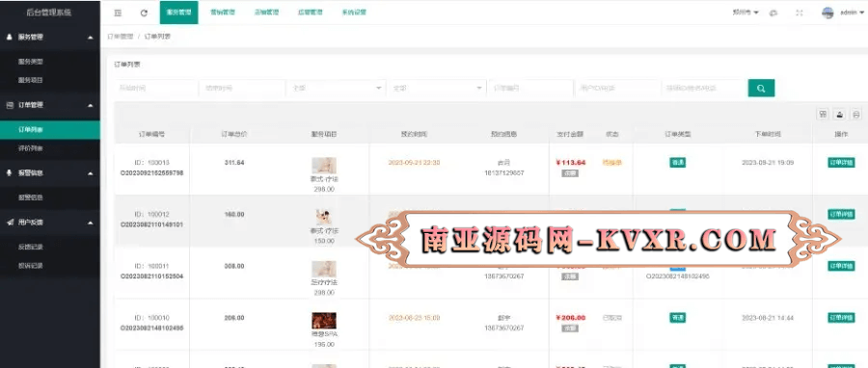The width and height of the screenshot is (868, 368).
Task: Click the cache-clear icon beside city selector
Action: (x=773, y=13)
